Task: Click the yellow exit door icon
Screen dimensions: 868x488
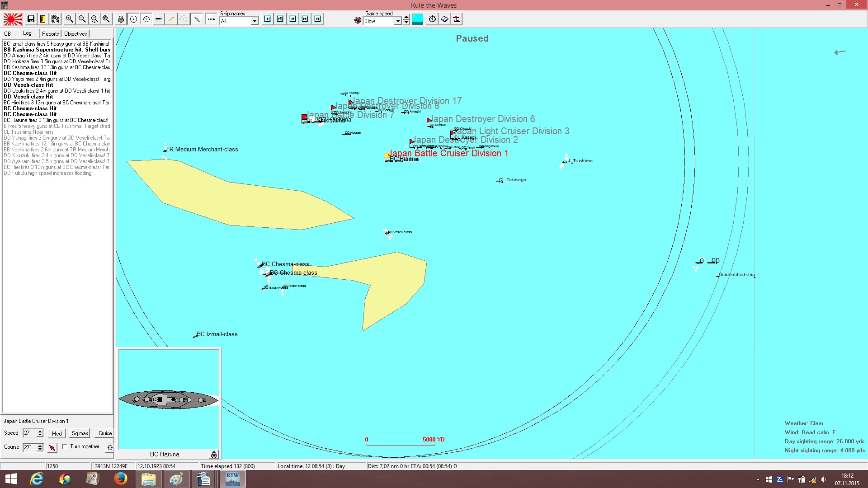Action: (42, 19)
